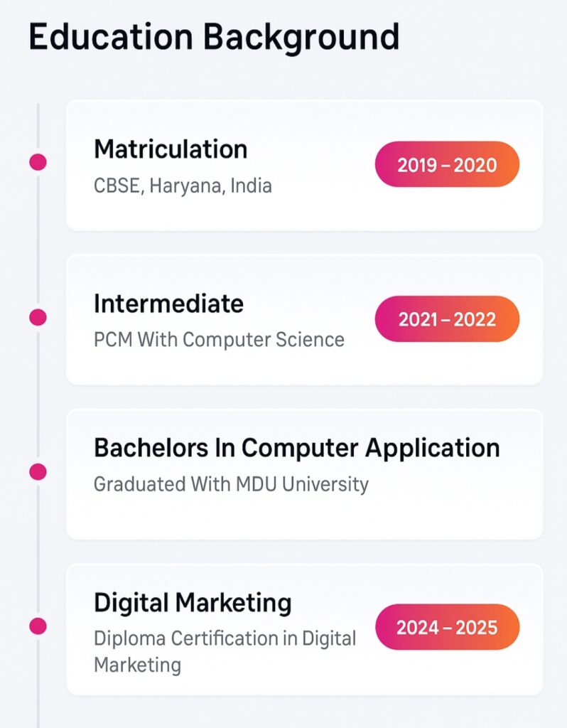Click the Matriculation timeline dot
This screenshot has width=567, height=728.
38,162
